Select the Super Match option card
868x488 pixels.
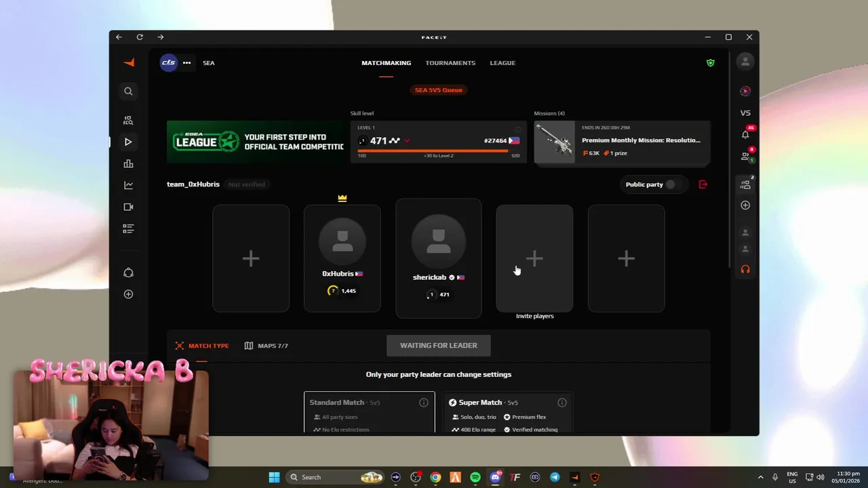(508, 412)
